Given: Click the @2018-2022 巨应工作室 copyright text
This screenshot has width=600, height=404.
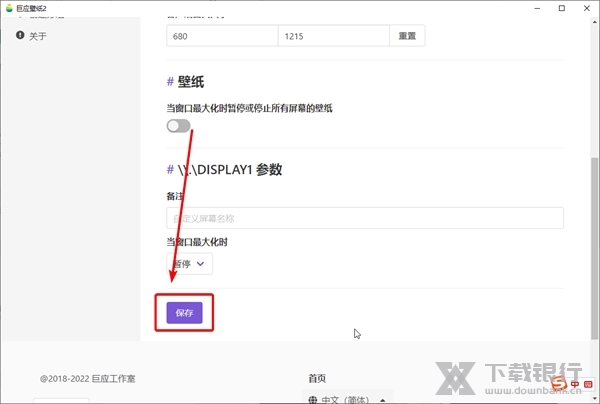Looking at the screenshot, I should click(88, 378).
